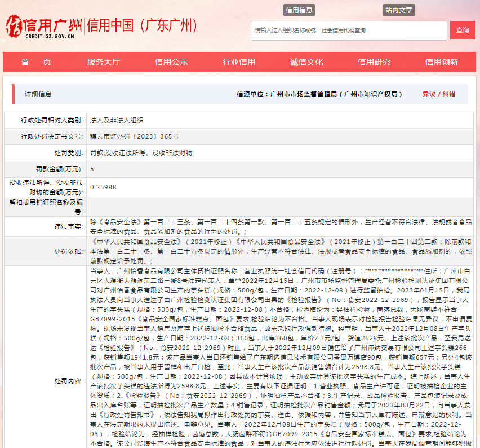This screenshot has width=480, height=448.
Task: Click the 暂扣或吊销证照名称及编号 label
Action: click(x=46, y=207)
